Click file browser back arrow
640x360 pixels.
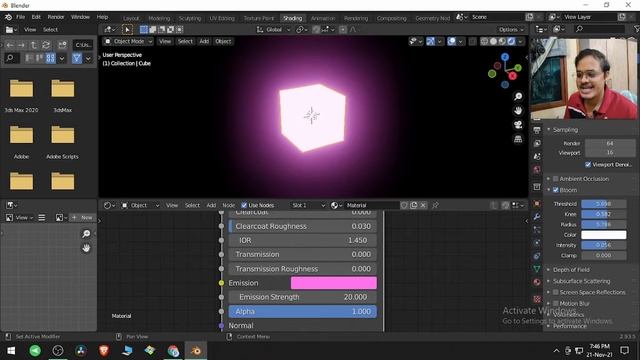[x=10, y=45]
